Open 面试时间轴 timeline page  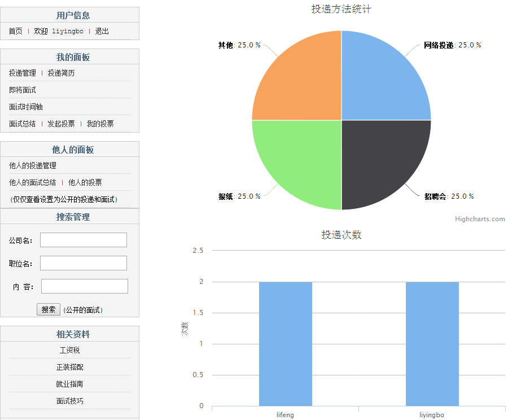pyautogui.click(x=26, y=107)
